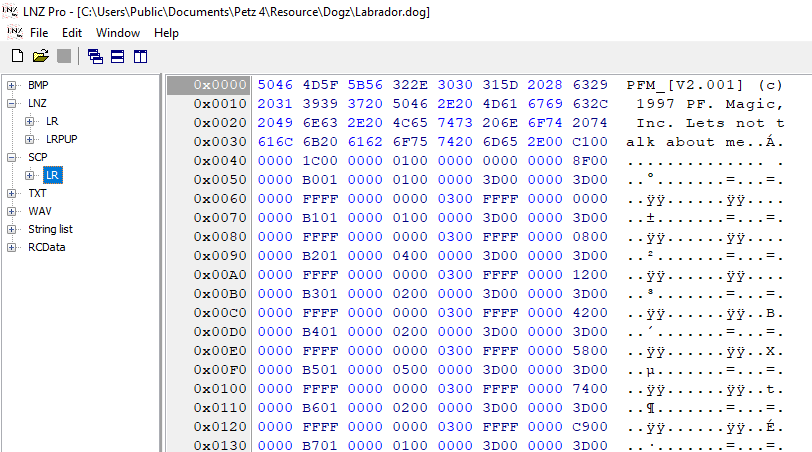Expand the String list node

pyautogui.click(x=12, y=229)
